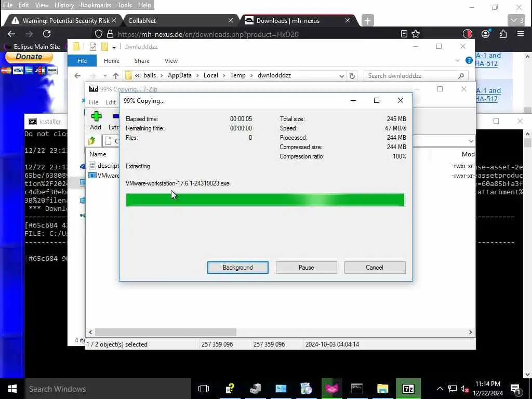Click the AppData breadcrumb in Explorer
Image resolution: width=532 pixels, height=399 pixels.
179,75
